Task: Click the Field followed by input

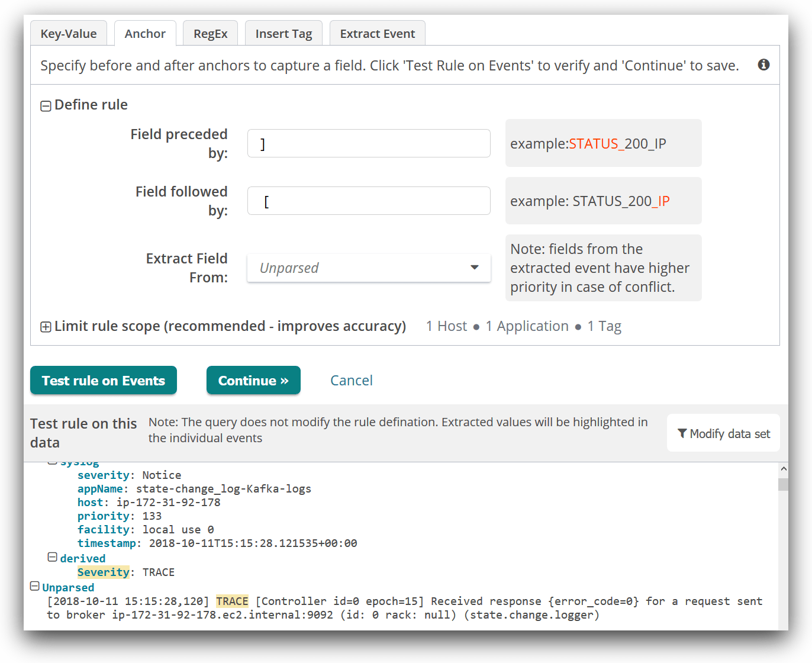Action: pos(368,201)
